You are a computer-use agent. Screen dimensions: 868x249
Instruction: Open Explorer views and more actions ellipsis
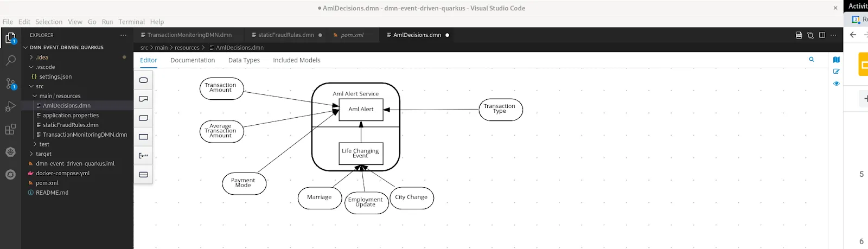tap(123, 35)
